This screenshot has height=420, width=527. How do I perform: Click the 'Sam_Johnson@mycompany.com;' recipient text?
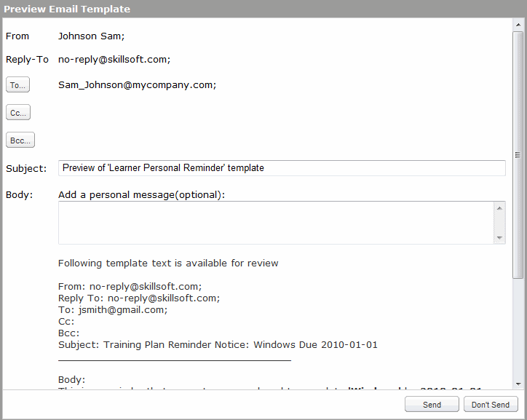pos(137,85)
